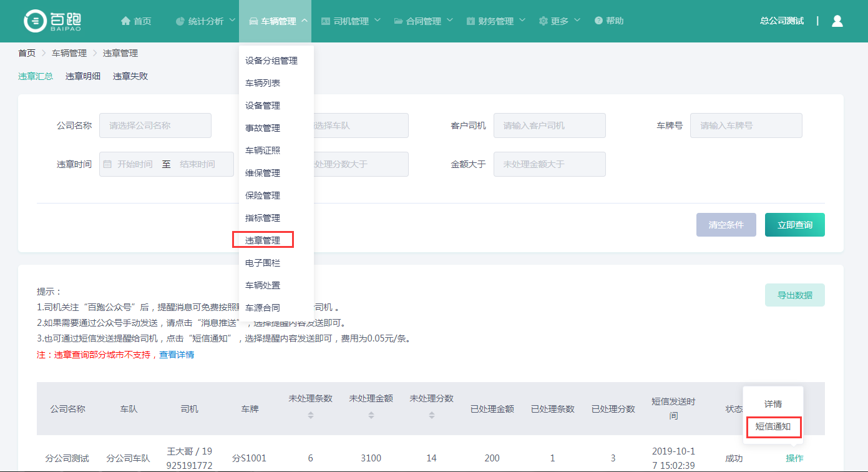This screenshot has width=868, height=472.
Task: Open the 查看详情 link
Action: [177, 355]
